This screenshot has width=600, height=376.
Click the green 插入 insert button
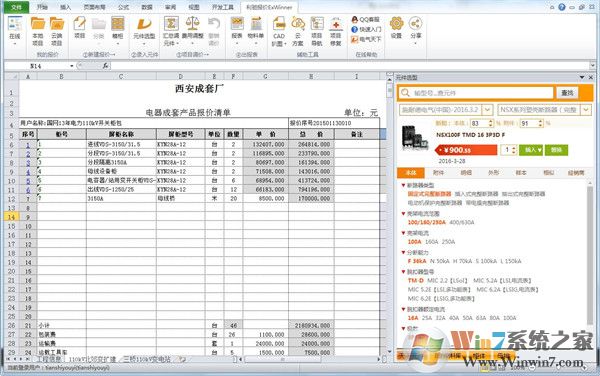(531, 150)
